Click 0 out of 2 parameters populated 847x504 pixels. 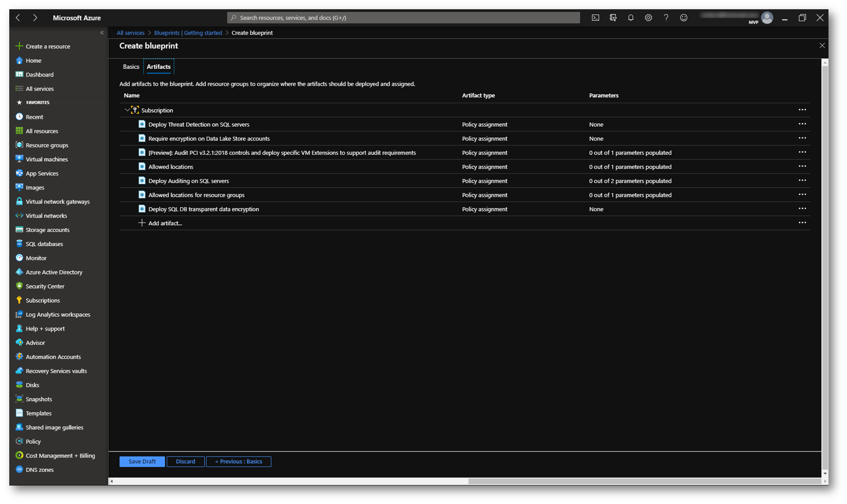(x=630, y=181)
